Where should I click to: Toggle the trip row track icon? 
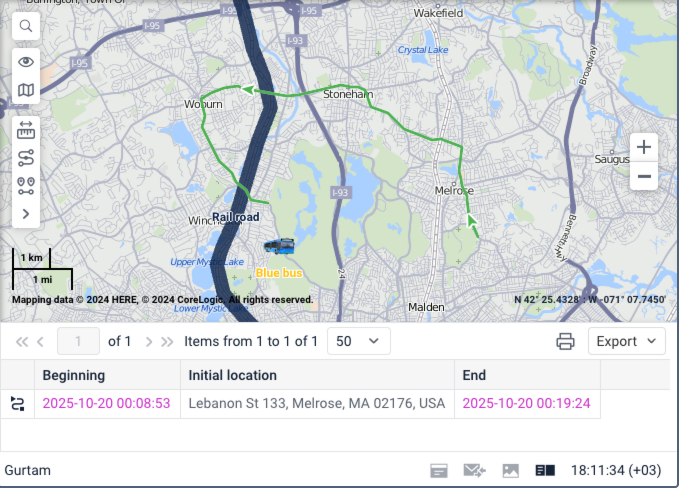(17, 404)
